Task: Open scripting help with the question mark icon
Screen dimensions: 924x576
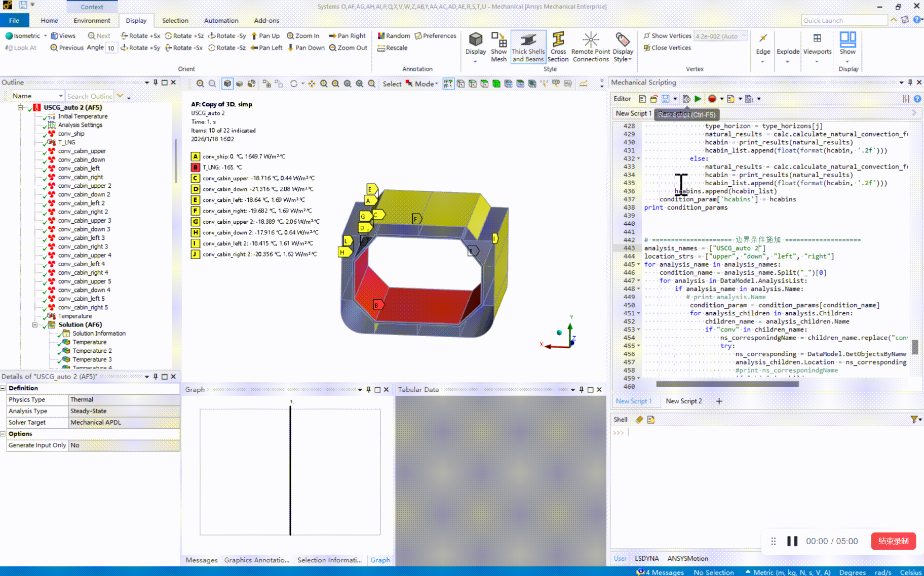Action: coord(917,99)
